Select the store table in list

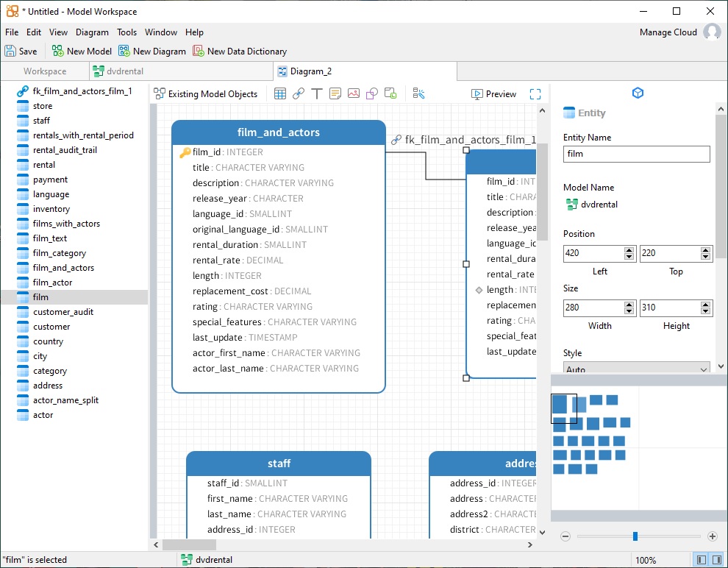74,106
